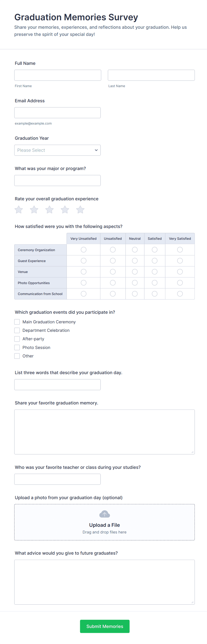207x644 pixels.
Task: Open the Graduation Year dropdown
Action: 57,150
